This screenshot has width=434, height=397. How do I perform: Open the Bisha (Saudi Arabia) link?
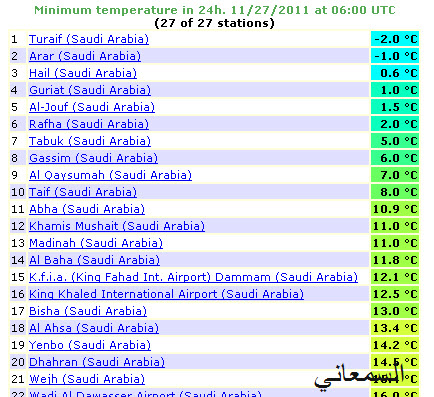(88, 311)
